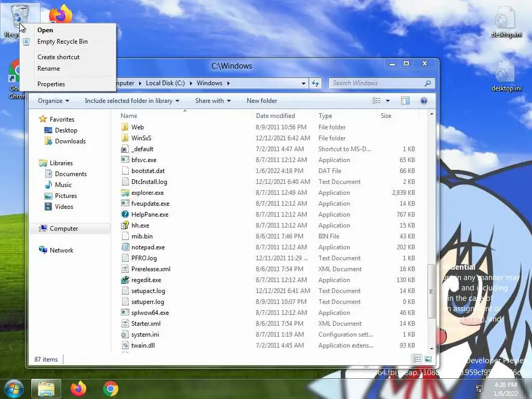This screenshot has width=532, height=399.
Task: Select the explorer.exe file icon
Action: [x=125, y=193]
